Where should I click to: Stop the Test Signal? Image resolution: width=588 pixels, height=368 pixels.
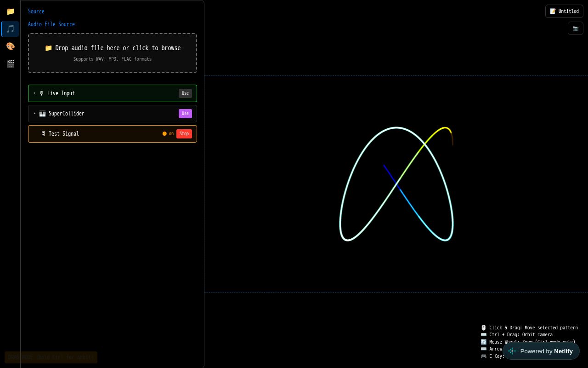point(184,133)
